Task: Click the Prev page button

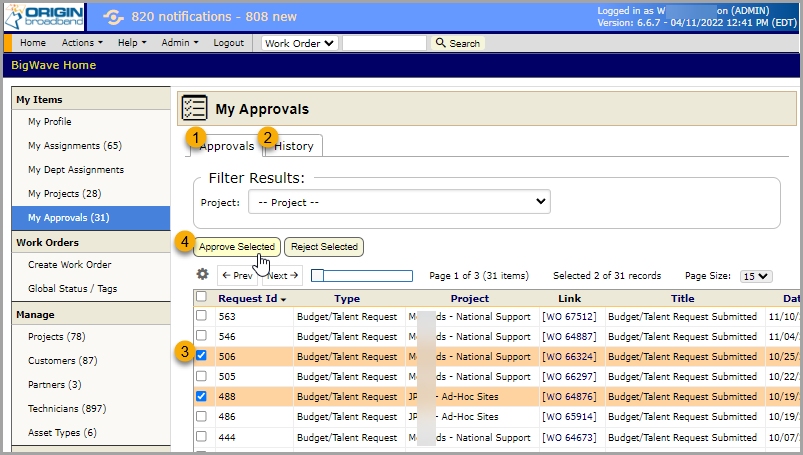Action: point(238,276)
